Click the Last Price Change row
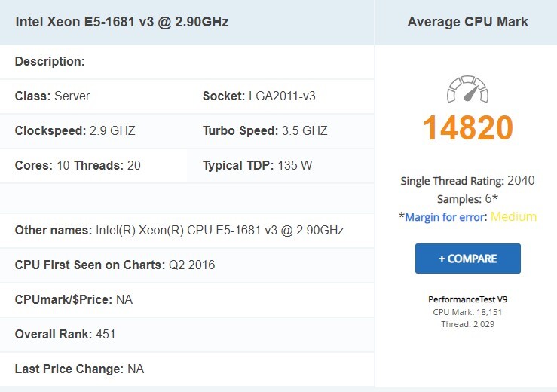557x392 pixels. [x=79, y=369]
